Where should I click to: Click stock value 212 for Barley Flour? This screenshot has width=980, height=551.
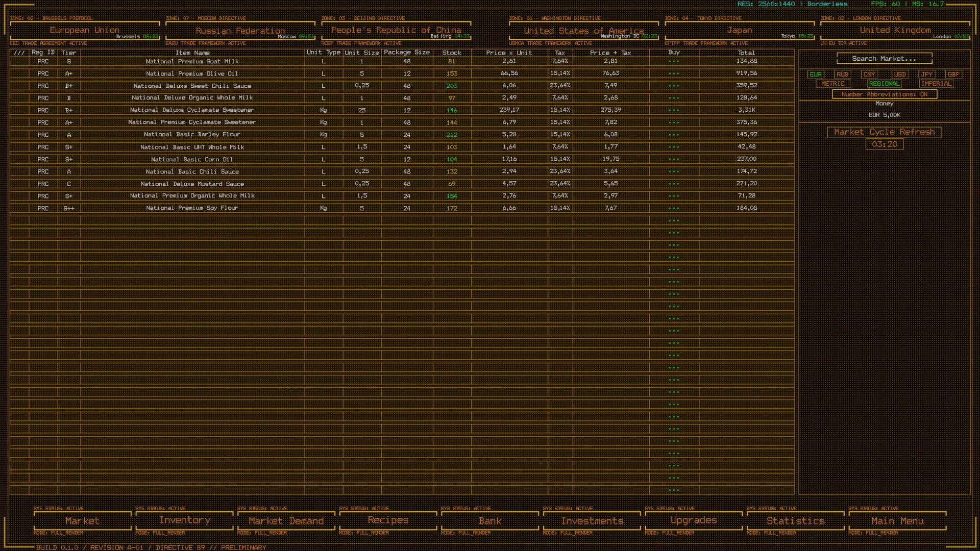452,135
